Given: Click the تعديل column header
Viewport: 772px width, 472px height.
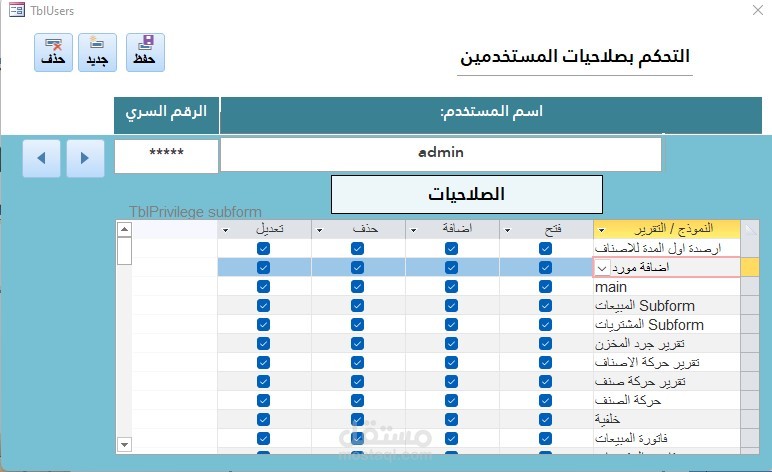Looking at the screenshot, I should (264, 229).
